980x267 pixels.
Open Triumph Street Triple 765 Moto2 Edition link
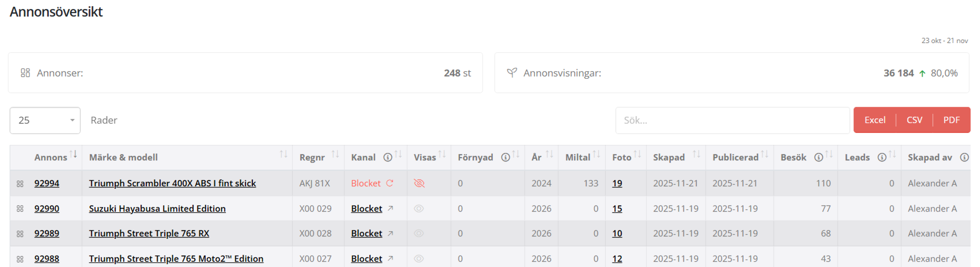click(176, 259)
